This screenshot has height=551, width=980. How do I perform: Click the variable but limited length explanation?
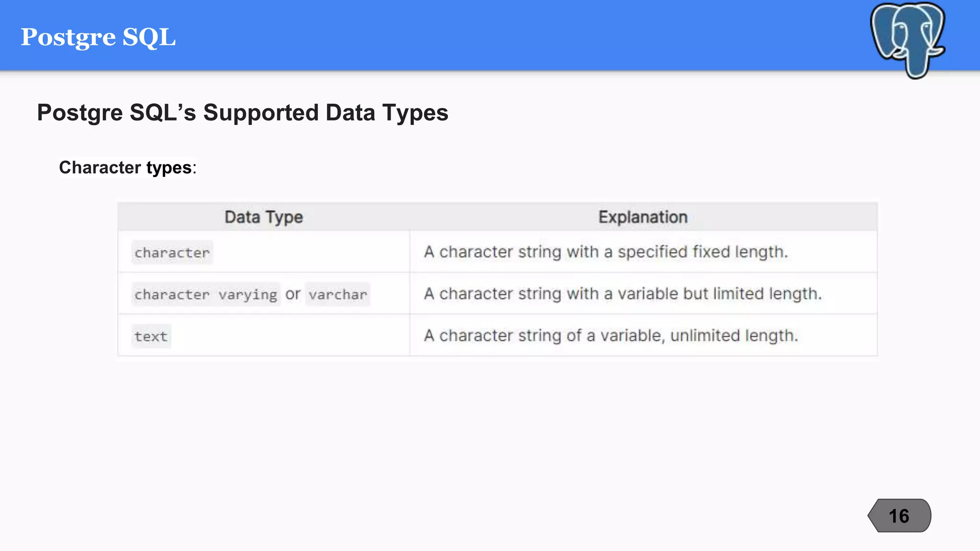pyautogui.click(x=623, y=294)
